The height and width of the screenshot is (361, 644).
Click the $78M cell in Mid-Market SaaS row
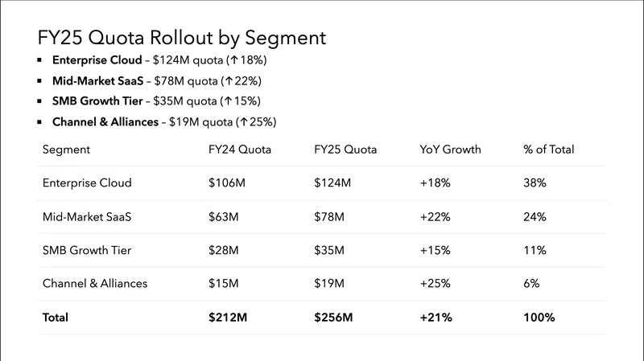pos(332,216)
